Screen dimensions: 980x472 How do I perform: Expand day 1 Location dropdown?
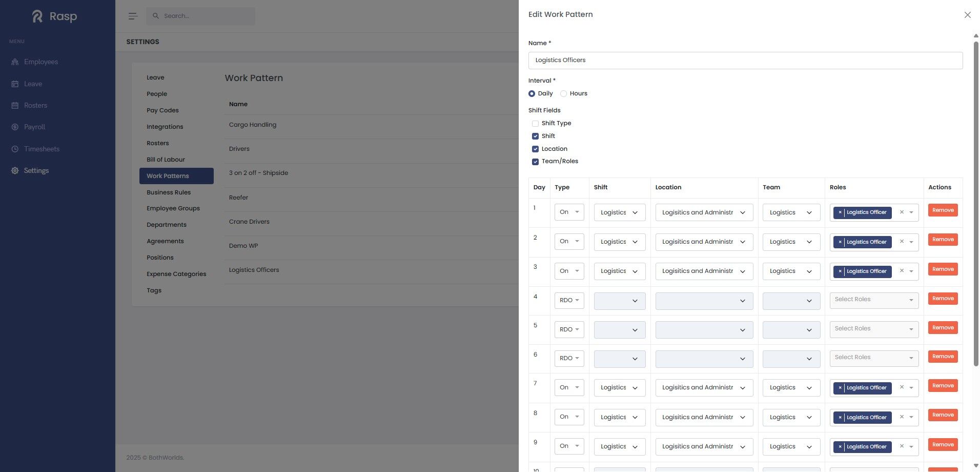pos(704,213)
